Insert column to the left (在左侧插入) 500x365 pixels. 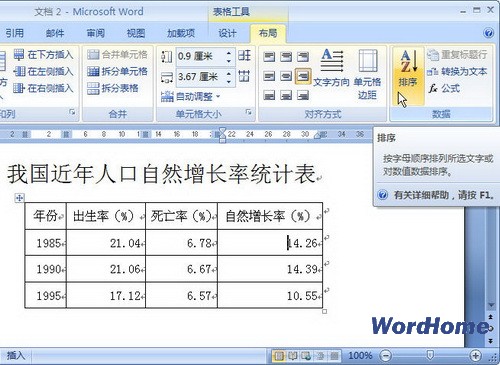(43, 71)
